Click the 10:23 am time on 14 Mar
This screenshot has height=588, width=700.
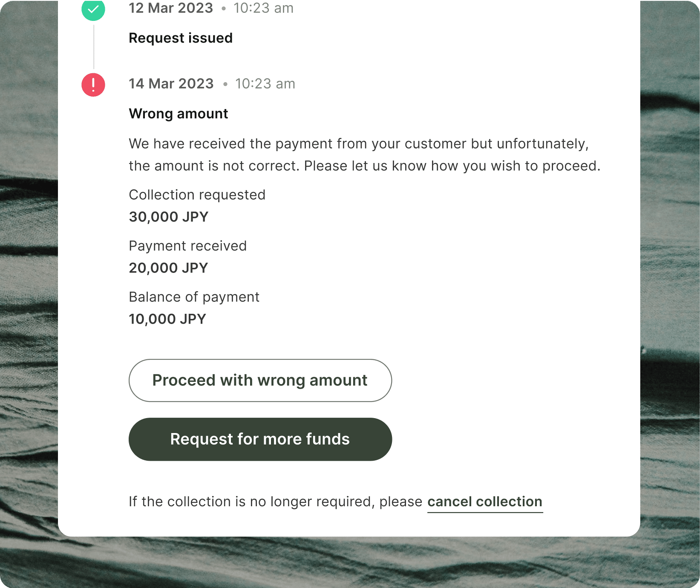coord(265,83)
